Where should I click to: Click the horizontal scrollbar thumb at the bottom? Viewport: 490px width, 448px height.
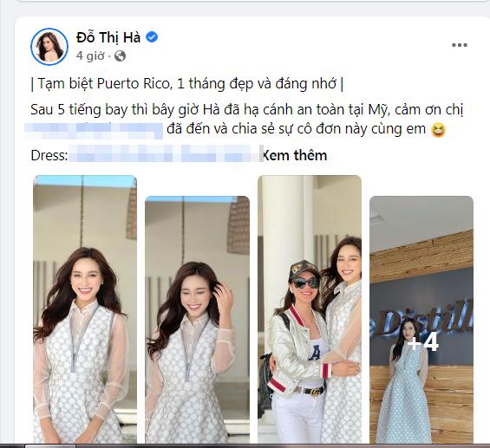click(x=50, y=445)
